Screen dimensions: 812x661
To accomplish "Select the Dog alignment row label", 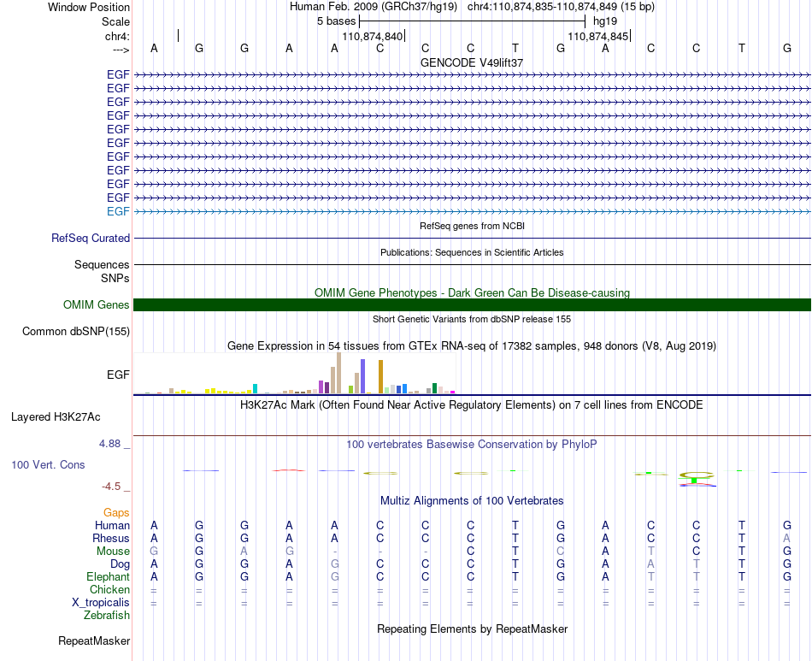I will (121, 564).
